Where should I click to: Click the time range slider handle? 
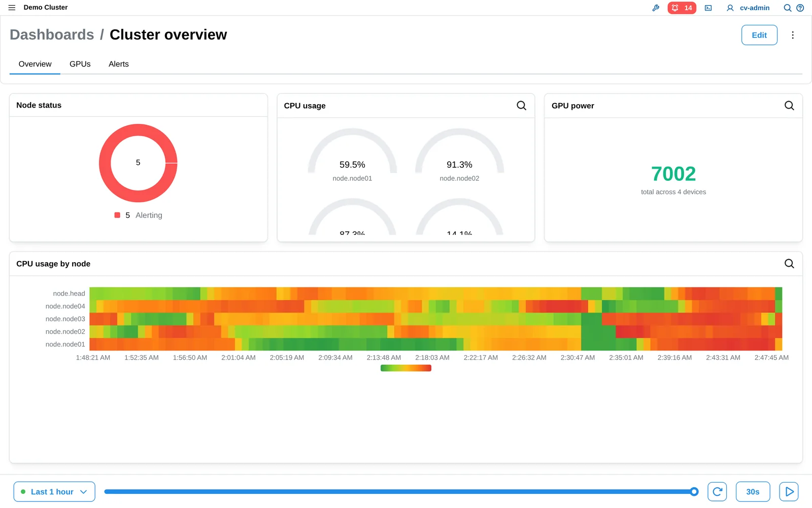(x=694, y=492)
